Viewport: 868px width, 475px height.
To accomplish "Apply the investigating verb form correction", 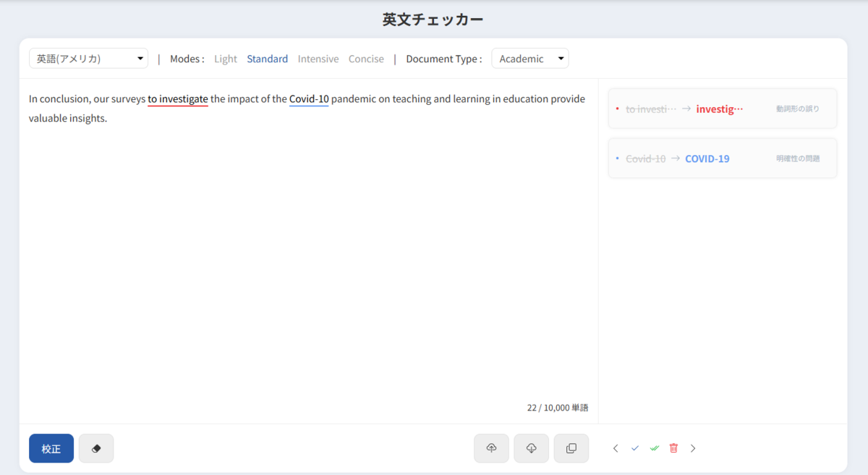I will point(722,108).
